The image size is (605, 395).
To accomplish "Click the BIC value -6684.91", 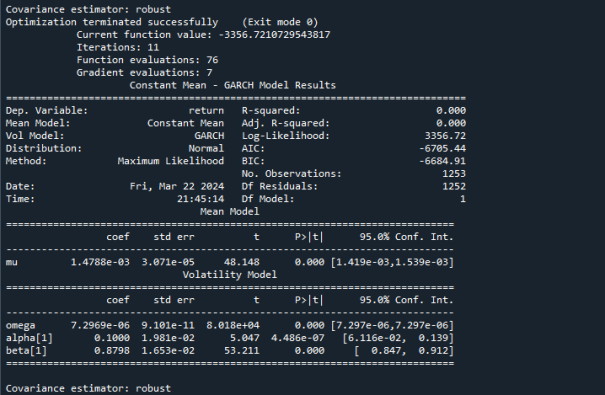I will (443, 161).
